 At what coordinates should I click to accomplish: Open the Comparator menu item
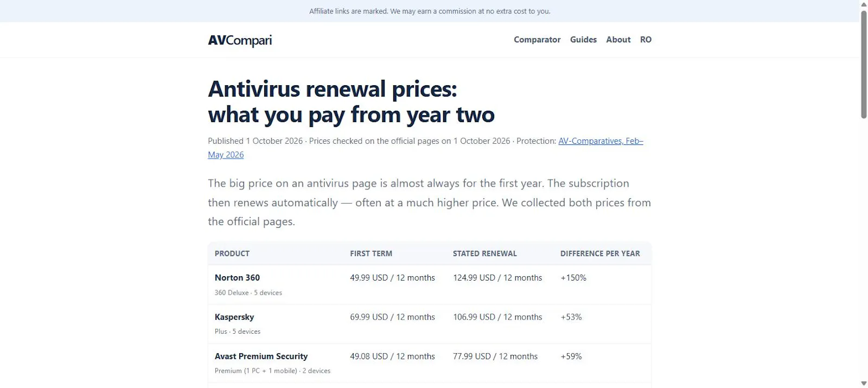tap(537, 40)
